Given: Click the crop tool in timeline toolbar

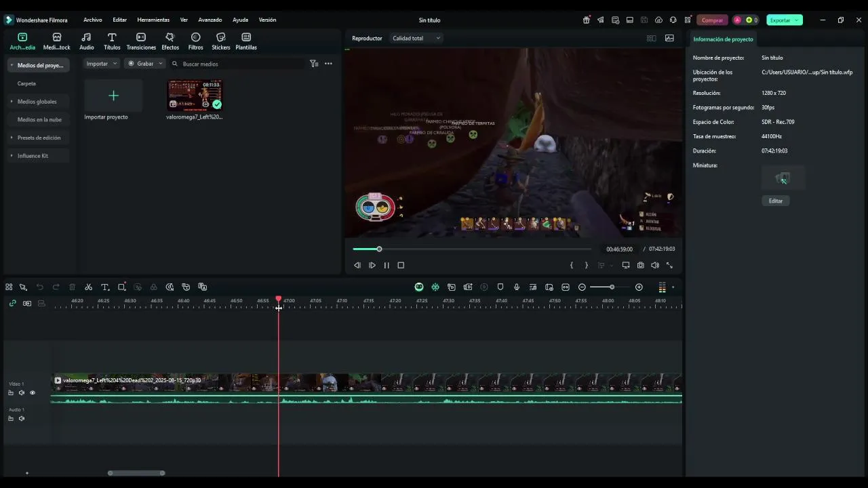Looking at the screenshot, I should click(121, 287).
